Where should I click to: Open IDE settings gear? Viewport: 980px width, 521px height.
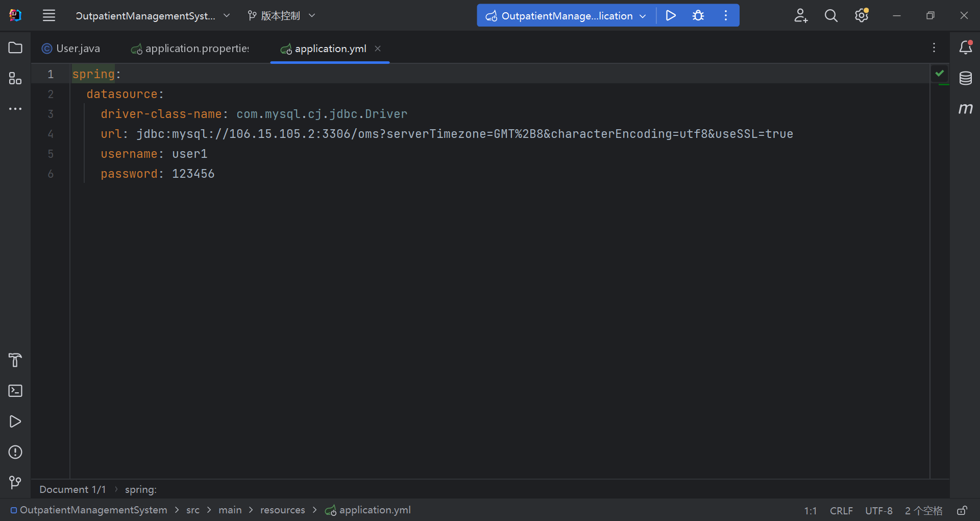click(x=862, y=15)
